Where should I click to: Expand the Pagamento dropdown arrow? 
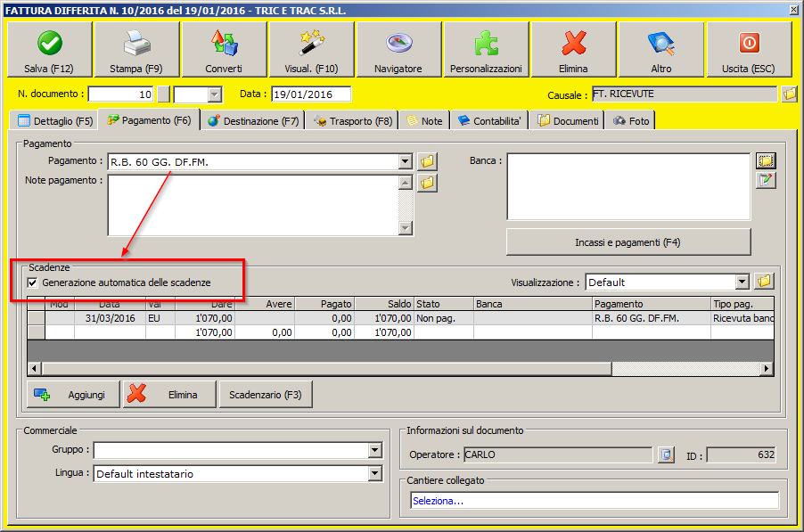click(405, 162)
